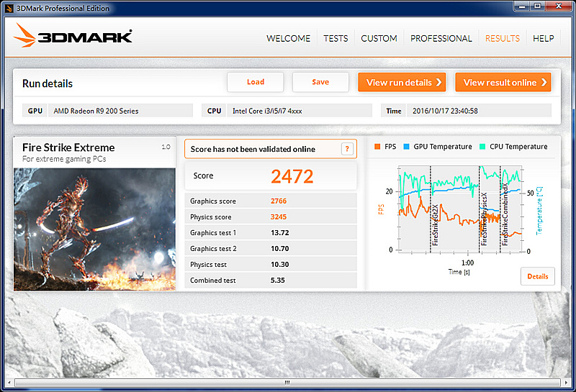Click the 3DMark title bar app icon
Viewport: 576px width, 392px height.
(x=8, y=8)
